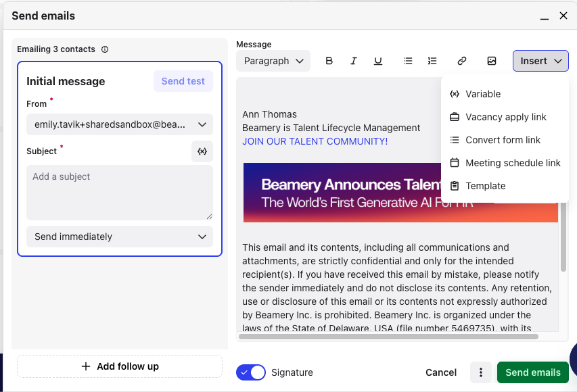
Task: Select Convert form link option
Action: coord(505,140)
